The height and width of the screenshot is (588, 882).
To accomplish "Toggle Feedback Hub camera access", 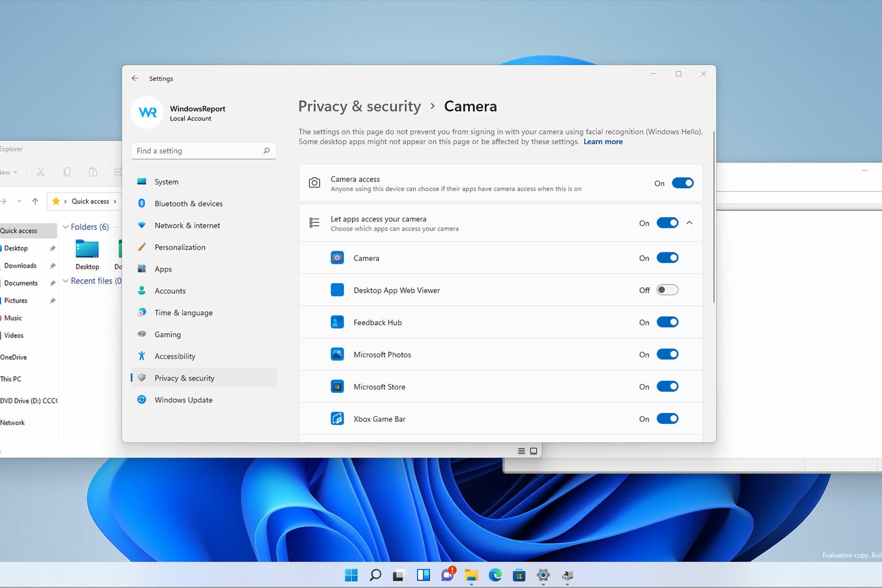I will 667,322.
